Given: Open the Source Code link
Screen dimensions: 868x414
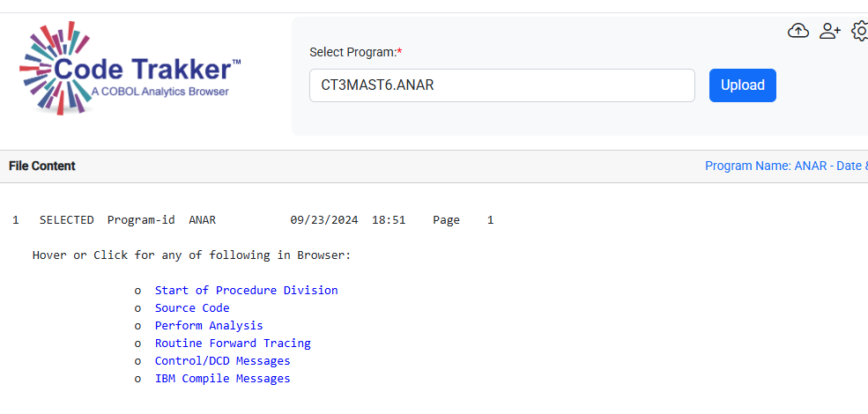Looking at the screenshot, I should tap(192, 307).
